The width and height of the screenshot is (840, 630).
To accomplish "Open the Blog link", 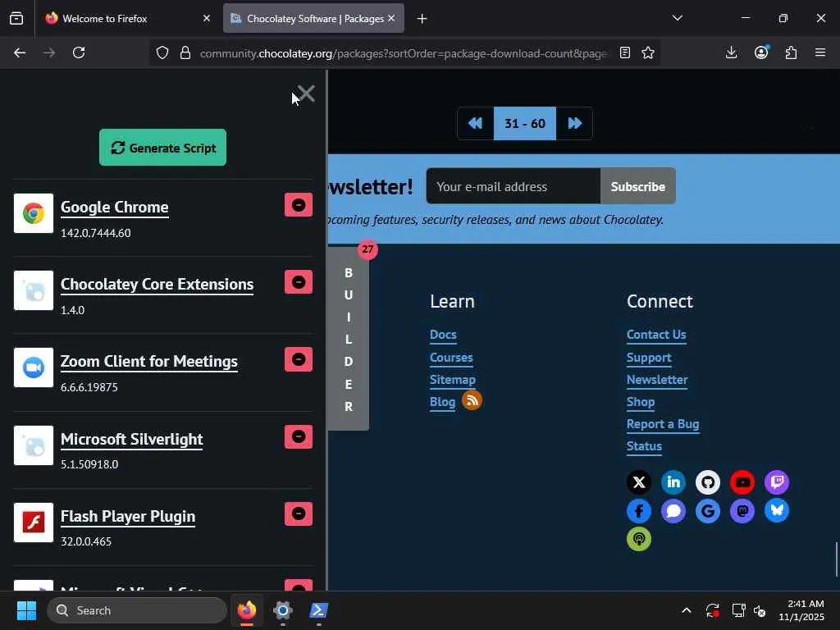I will [x=442, y=402].
